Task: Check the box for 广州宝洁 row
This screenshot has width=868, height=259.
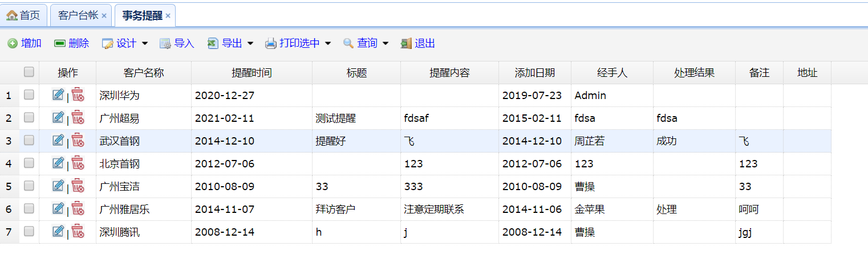Action: click(29, 186)
